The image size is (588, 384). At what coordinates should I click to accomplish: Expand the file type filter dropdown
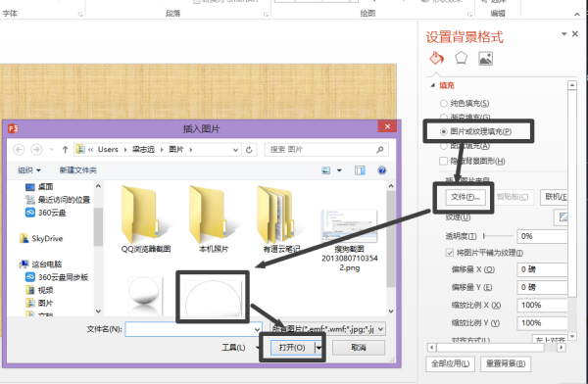(327, 329)
